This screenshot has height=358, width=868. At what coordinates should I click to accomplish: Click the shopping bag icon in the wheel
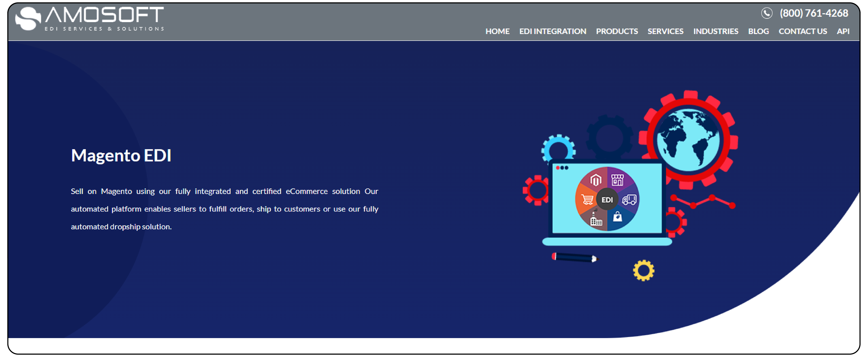pyautogui.click(x=617, y=217)
